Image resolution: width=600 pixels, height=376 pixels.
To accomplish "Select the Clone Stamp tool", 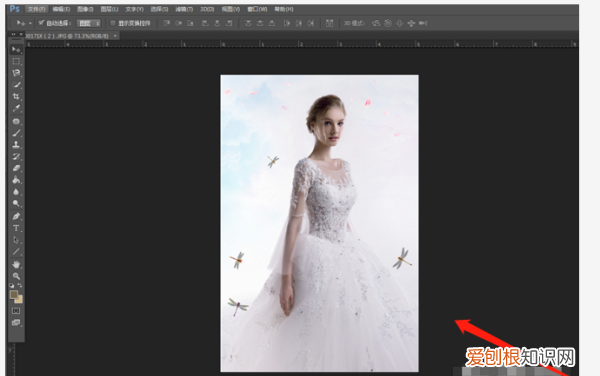I will [x=16, y=145].
